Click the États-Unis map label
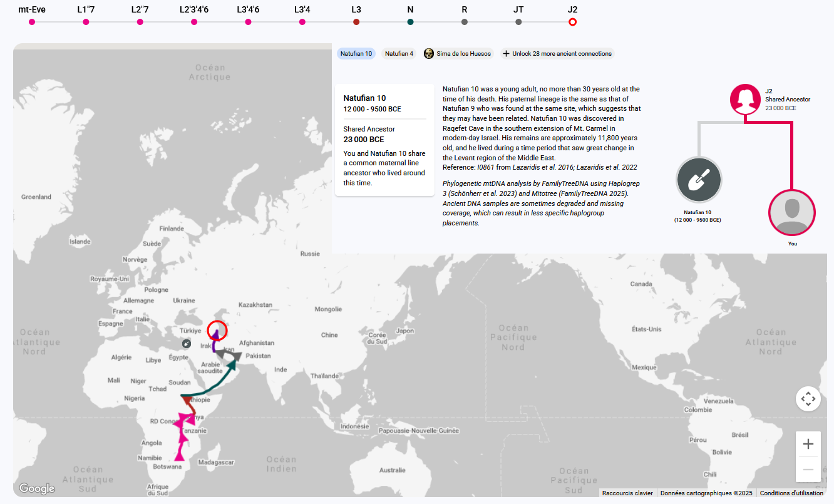Viewport: 834px width, 504px height. [x=647, y=329]
